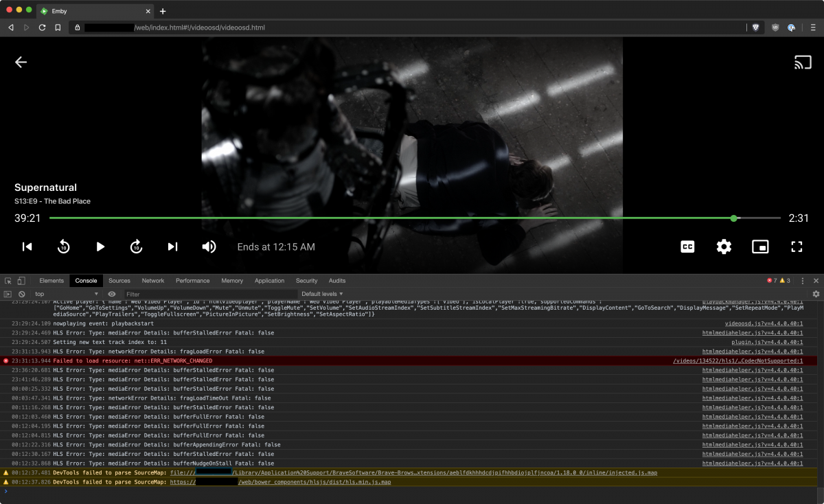Switch to the Network tab
This screenshot has height=504, width=824.
click(x=153, y=281)
